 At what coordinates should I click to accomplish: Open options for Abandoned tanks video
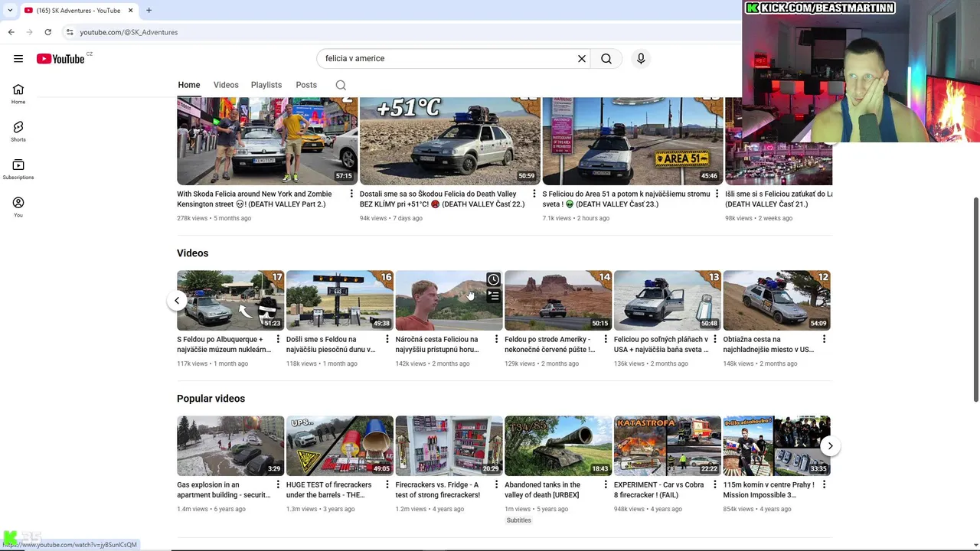tap(606, 485)
